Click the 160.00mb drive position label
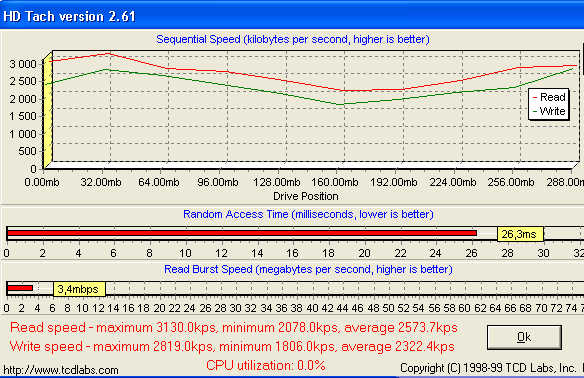 (334, 182)
